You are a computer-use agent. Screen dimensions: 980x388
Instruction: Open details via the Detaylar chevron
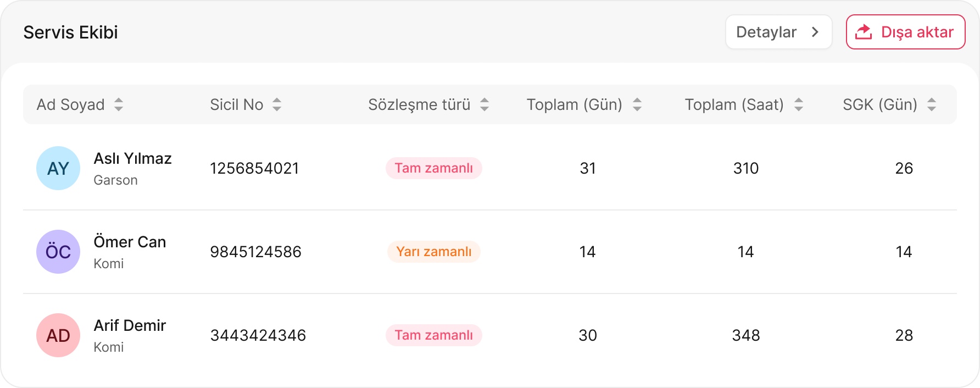pyautogui.click(x=816, y=32)
